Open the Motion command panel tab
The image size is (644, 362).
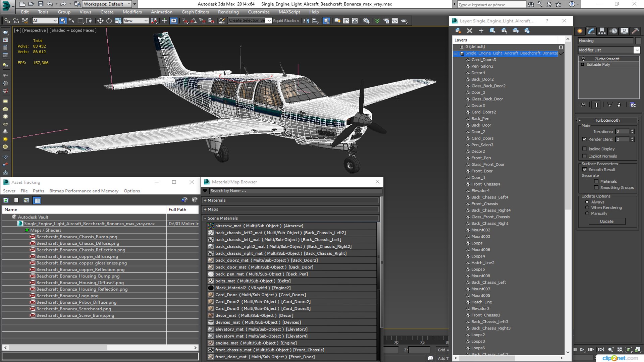click(613, 31)
